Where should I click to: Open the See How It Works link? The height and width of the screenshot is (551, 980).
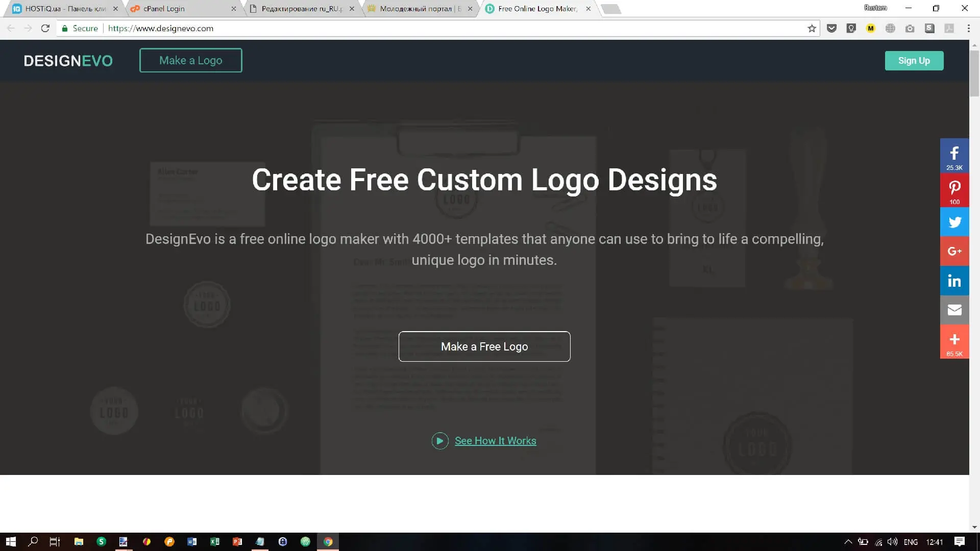(x=495, y=441)
